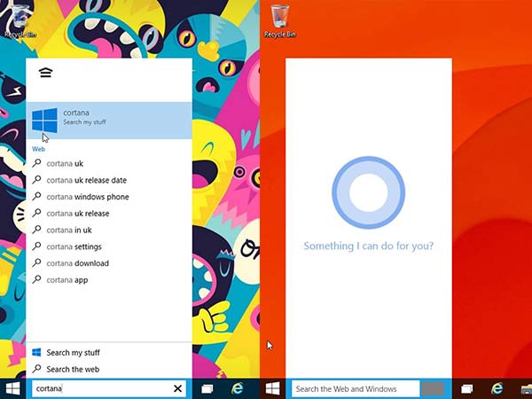Open Recycle Bin on left desktop
The width and height of the screenshot is (532, 399).
[x=20, y=21]
